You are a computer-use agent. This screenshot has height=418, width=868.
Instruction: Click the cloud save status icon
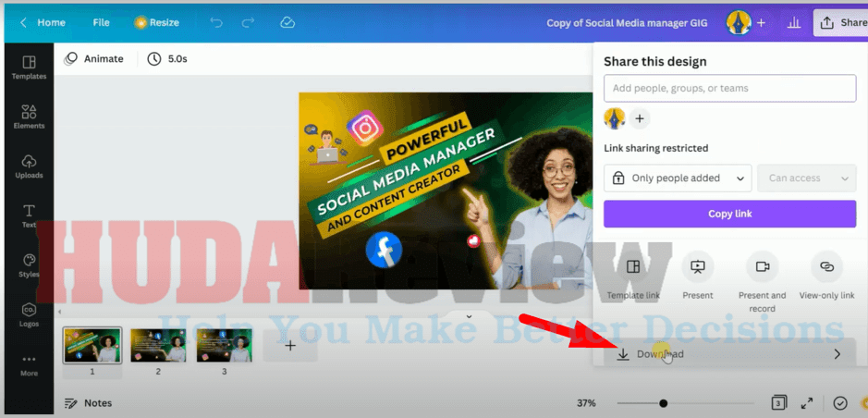pyautogui.click(x=287, y=23)
